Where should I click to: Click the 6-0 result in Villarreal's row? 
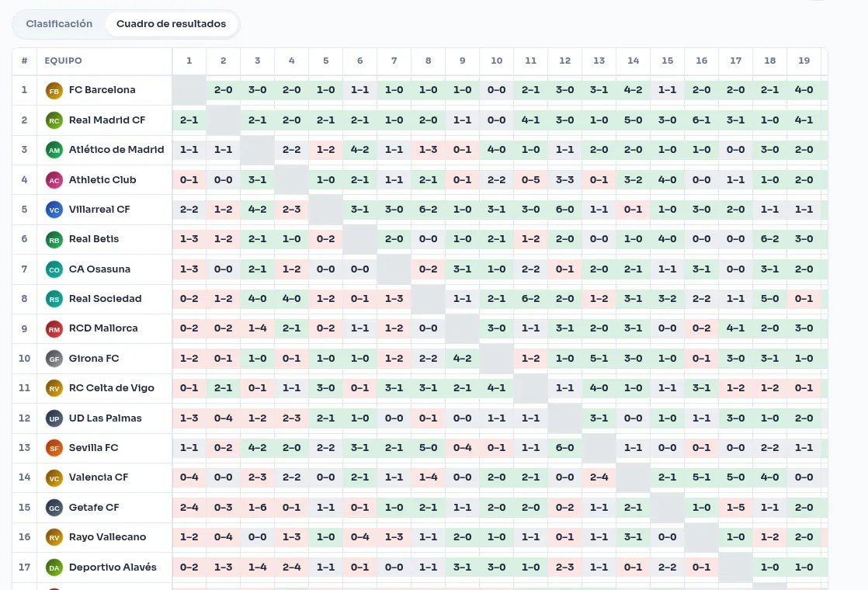(564, 209)
